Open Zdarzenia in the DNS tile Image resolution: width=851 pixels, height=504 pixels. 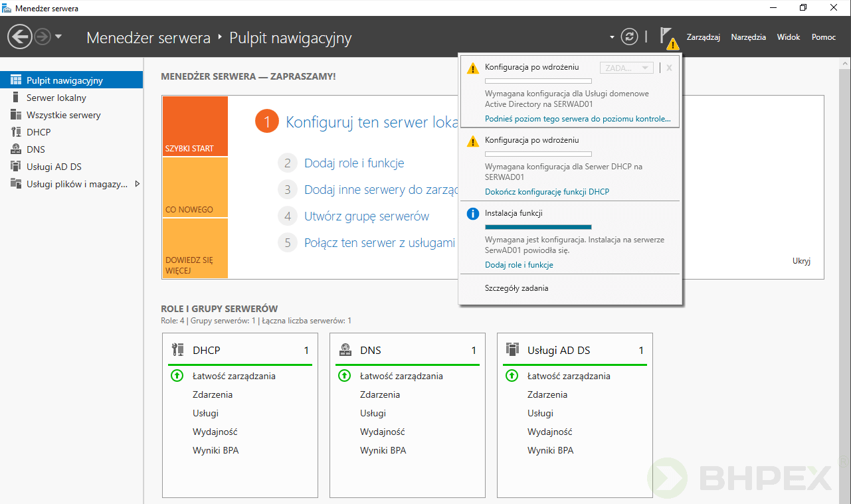click(x=380, y=394)
